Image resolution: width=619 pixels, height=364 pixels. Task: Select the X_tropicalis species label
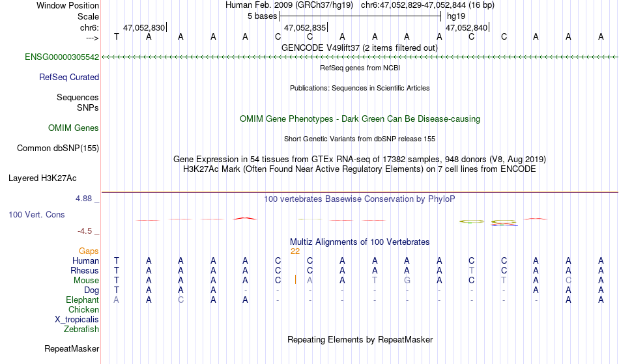pos(77,320)
